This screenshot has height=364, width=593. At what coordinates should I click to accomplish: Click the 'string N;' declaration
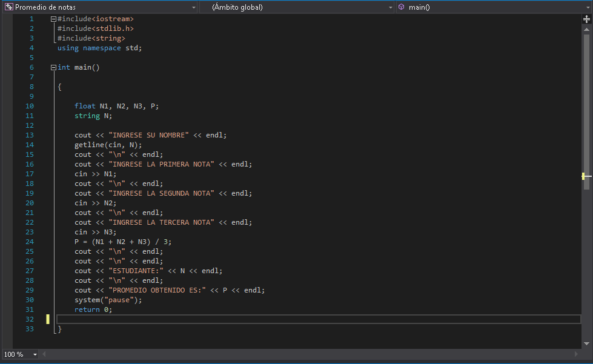tap(93, 116)
